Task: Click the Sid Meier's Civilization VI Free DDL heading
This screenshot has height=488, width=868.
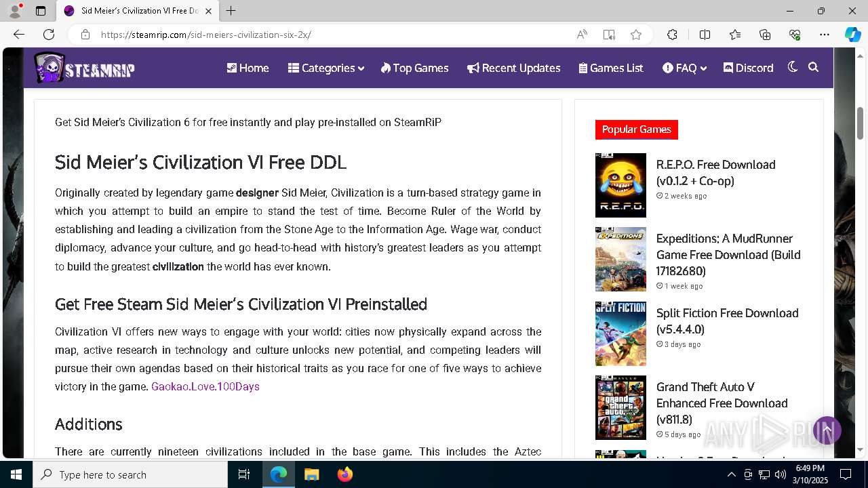Action: [x=201, y=163]
